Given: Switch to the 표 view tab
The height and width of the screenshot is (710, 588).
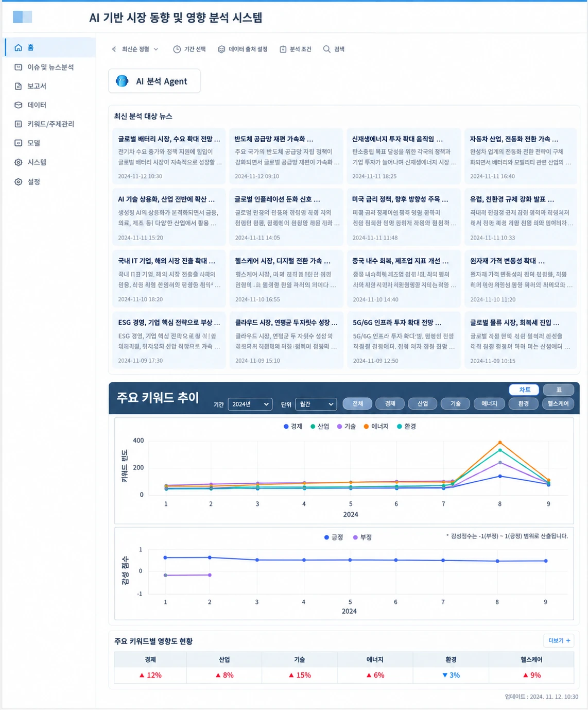Looking at the screenshot, I should click(559, 390).
